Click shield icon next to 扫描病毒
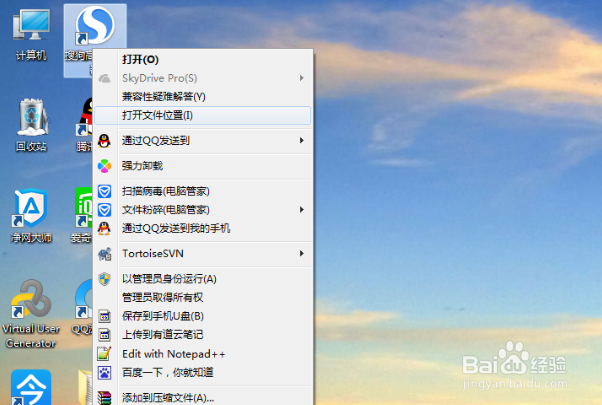602x405 pixels. 104,191
